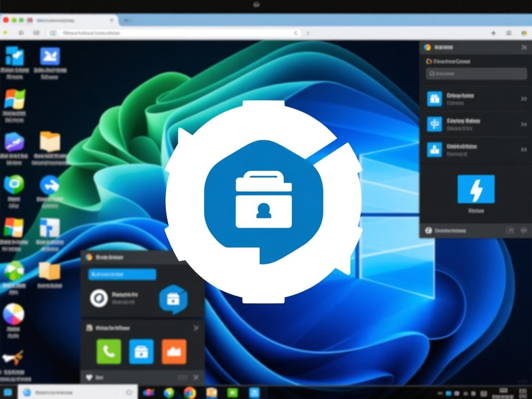Click the blue lightning bolt tile

pos(476,189)
